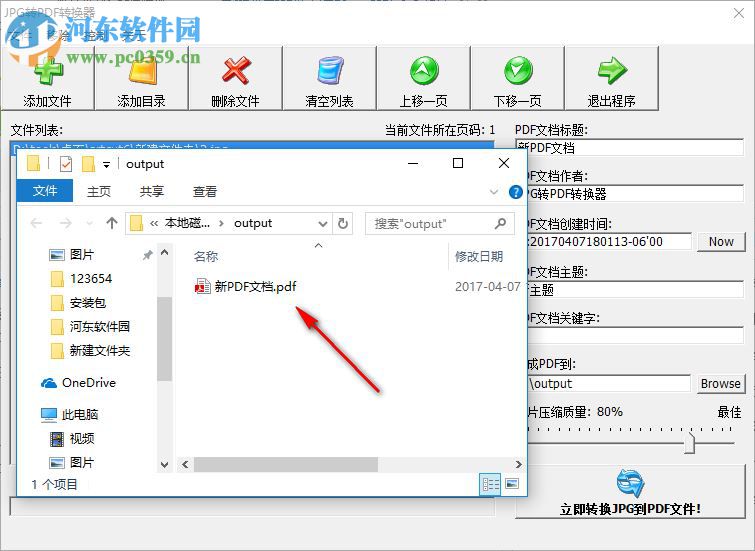Click the PDF文档创建时间 input field
Viewport: 755px width, 551px height.
point(610,241)
